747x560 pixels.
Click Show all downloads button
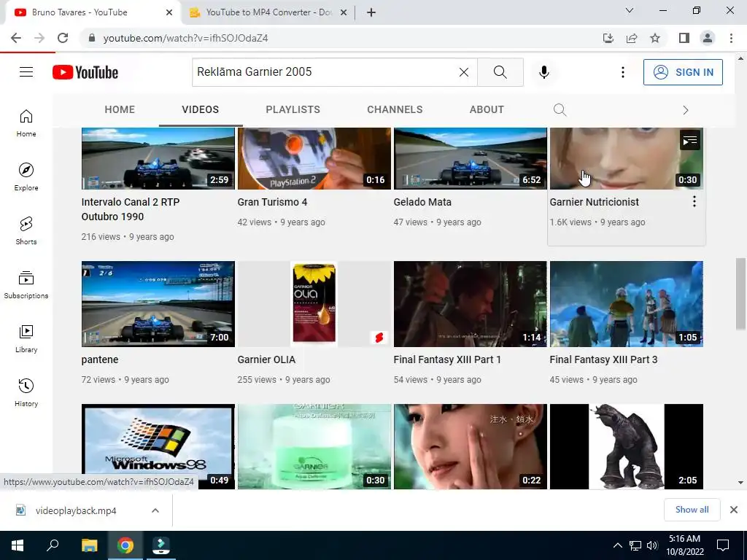pyautogui.click(x=692, y=510)
